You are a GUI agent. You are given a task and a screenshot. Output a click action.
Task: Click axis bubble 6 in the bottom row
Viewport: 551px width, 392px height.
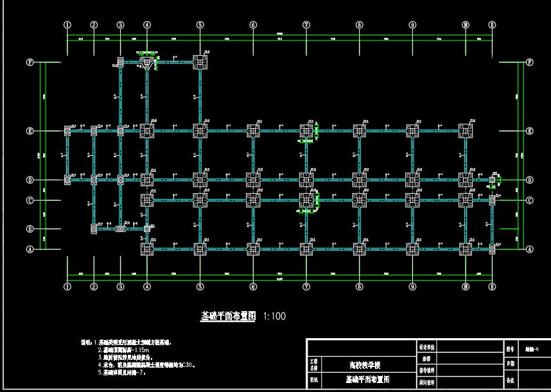click(x=253, y=287)
